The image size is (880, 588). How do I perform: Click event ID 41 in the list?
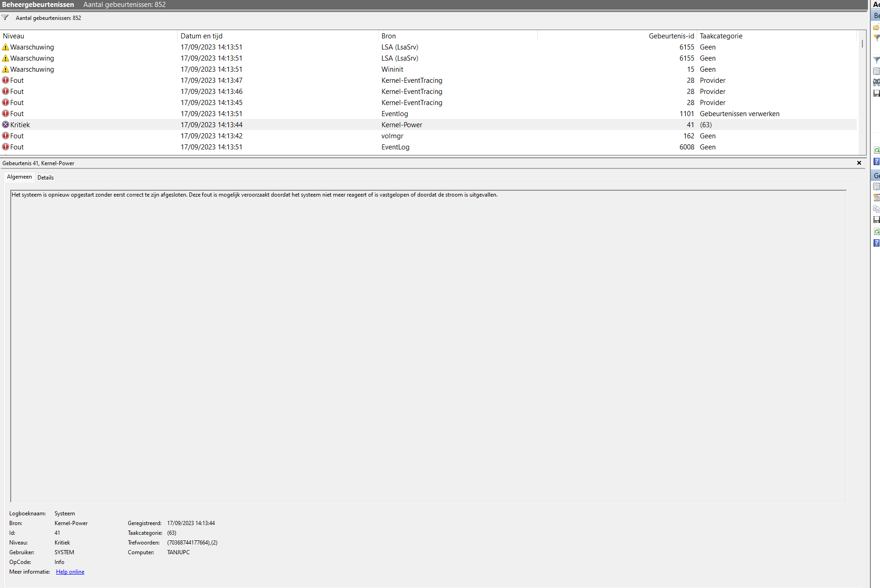click(690, 125)
